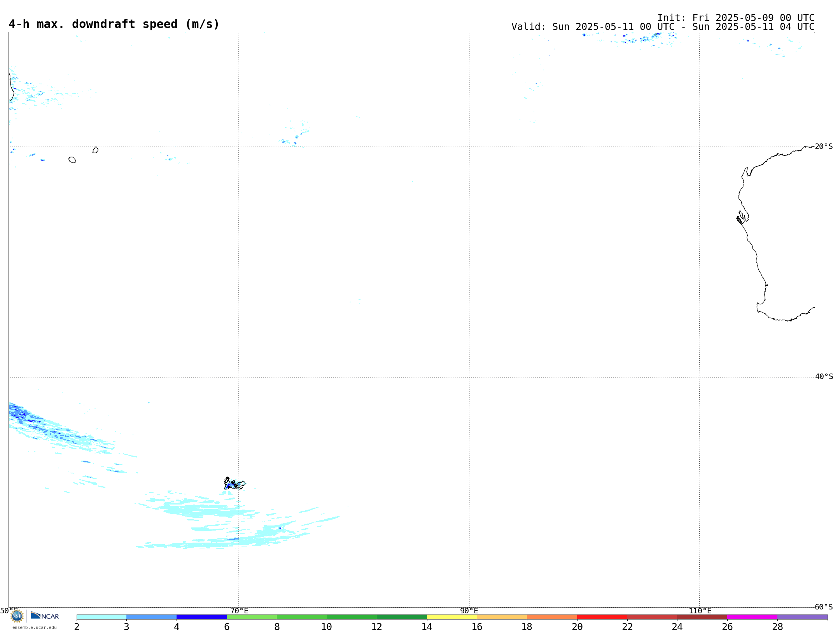Click the Init date text line

tap(736, 18)
